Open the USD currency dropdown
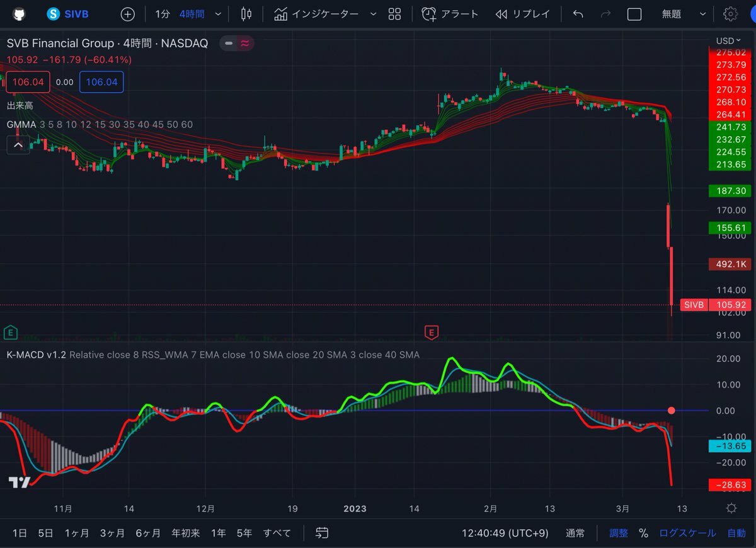Image resolution: width=756 pixels, height=548 pixels. tap(729, 41)
